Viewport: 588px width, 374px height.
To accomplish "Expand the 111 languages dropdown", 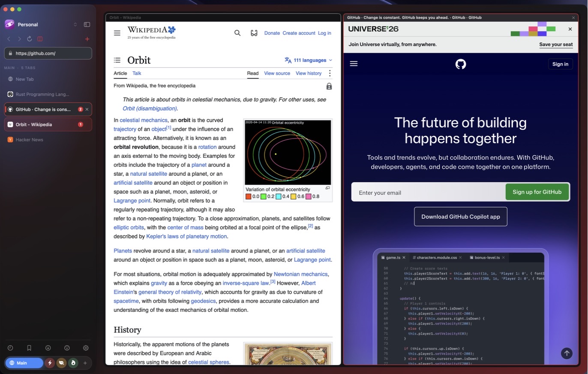I will click(x=309, y=60).
